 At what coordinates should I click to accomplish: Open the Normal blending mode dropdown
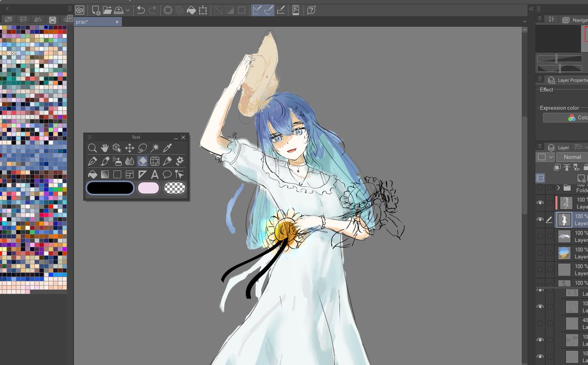(572, 157)
